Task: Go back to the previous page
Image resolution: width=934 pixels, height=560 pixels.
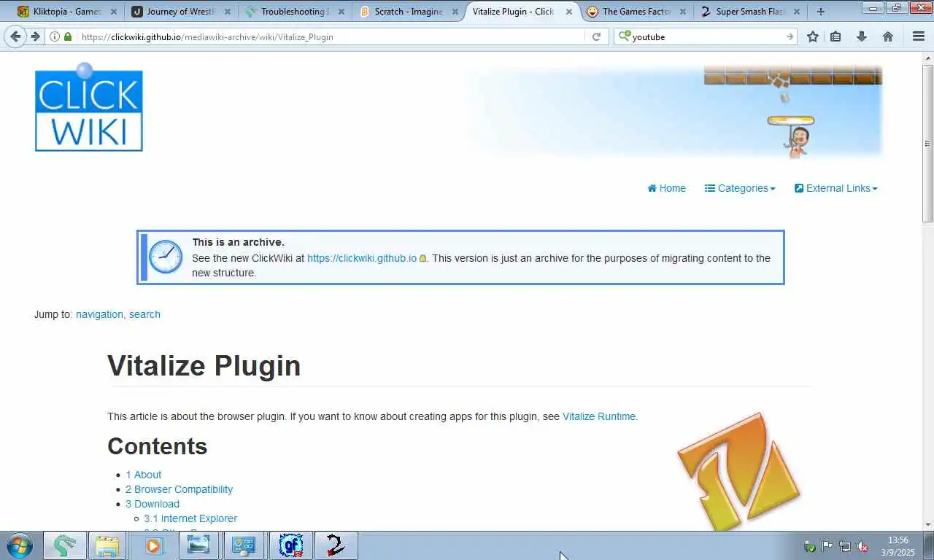Action: (x=15, y=36)
